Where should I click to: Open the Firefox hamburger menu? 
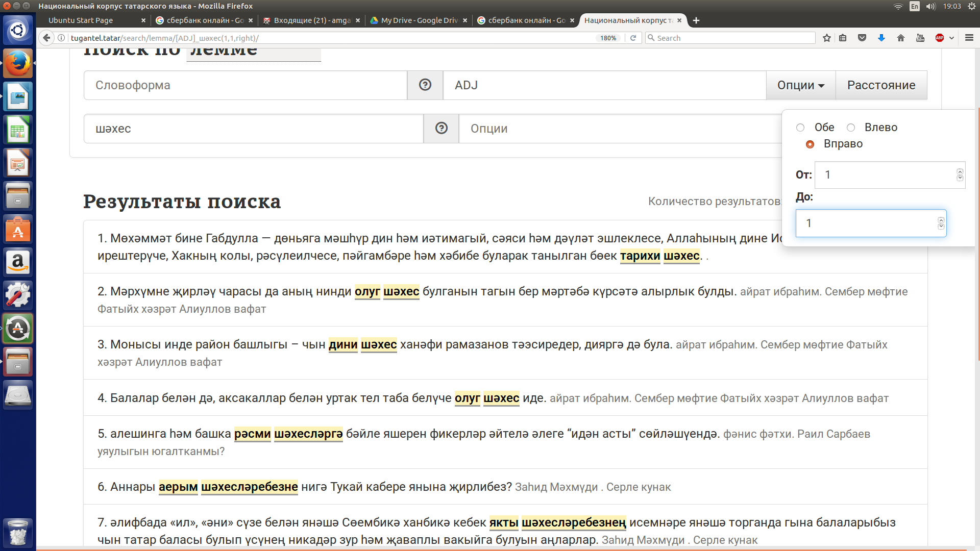click(x=969, y=37)
